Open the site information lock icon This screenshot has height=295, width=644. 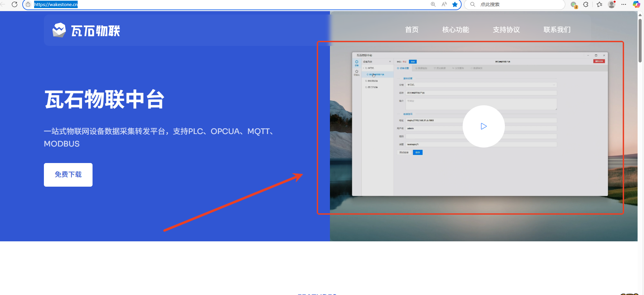click(28, 4)
